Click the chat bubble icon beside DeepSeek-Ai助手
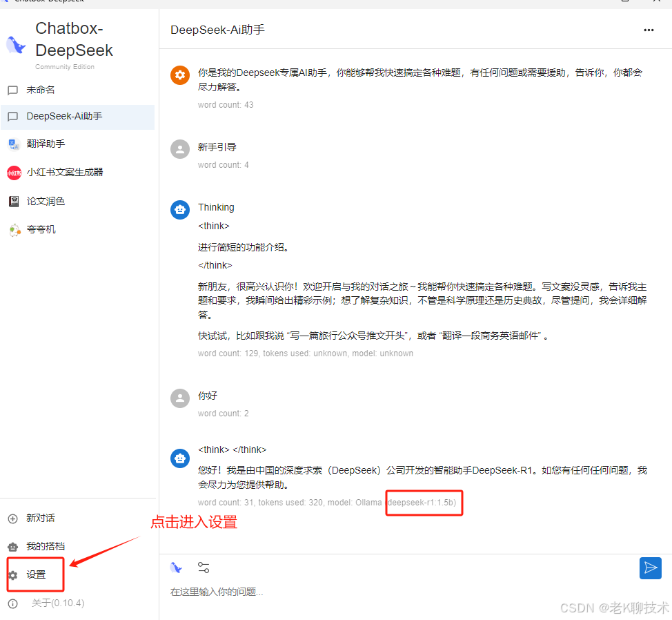 [x=13, y=117]
